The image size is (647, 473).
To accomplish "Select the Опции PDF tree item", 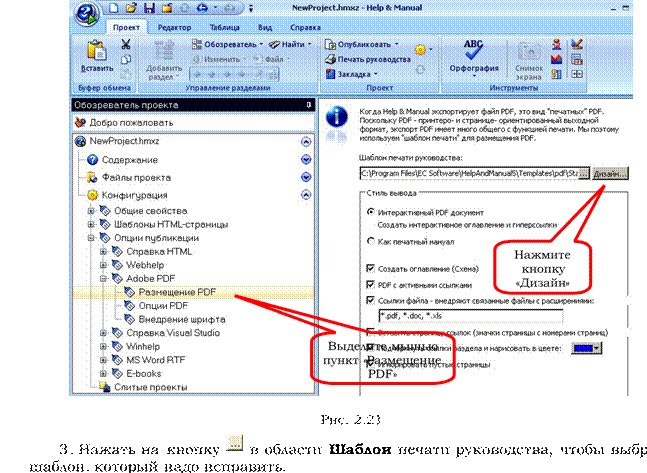I will click(x=163, y=306).
